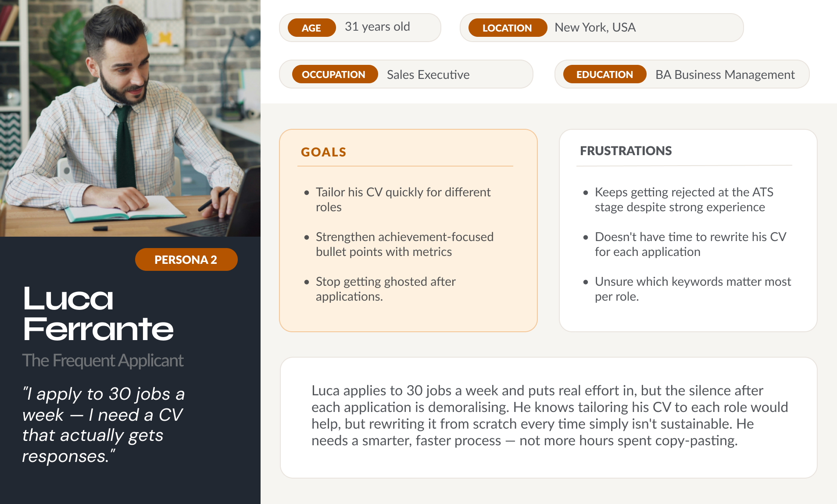
Task: Click the GOALS heading
Action: [324, 152]
